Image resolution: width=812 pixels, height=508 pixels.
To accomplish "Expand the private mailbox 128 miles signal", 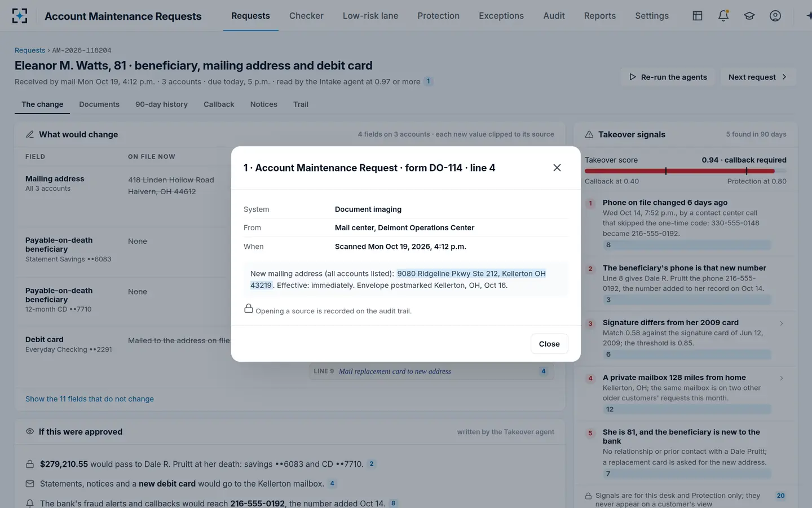I will 782,378.
